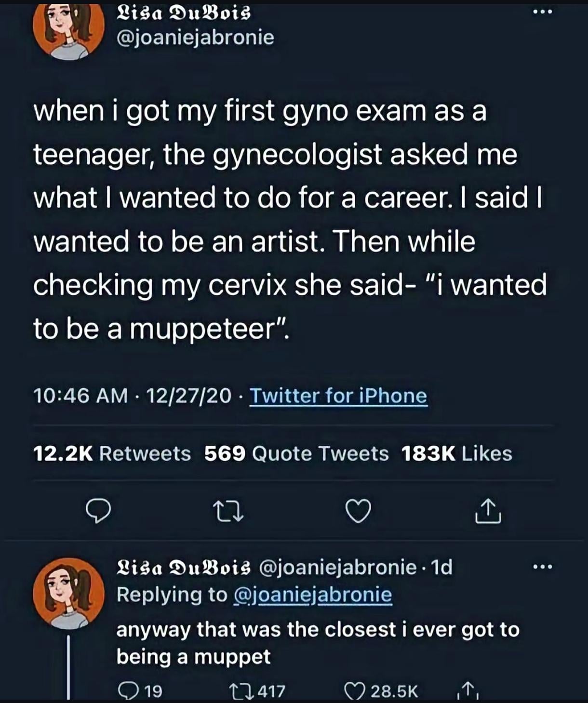
Task: View the 569 Quote Tweets
Action: pyautogui.click(x=296, y=453)
